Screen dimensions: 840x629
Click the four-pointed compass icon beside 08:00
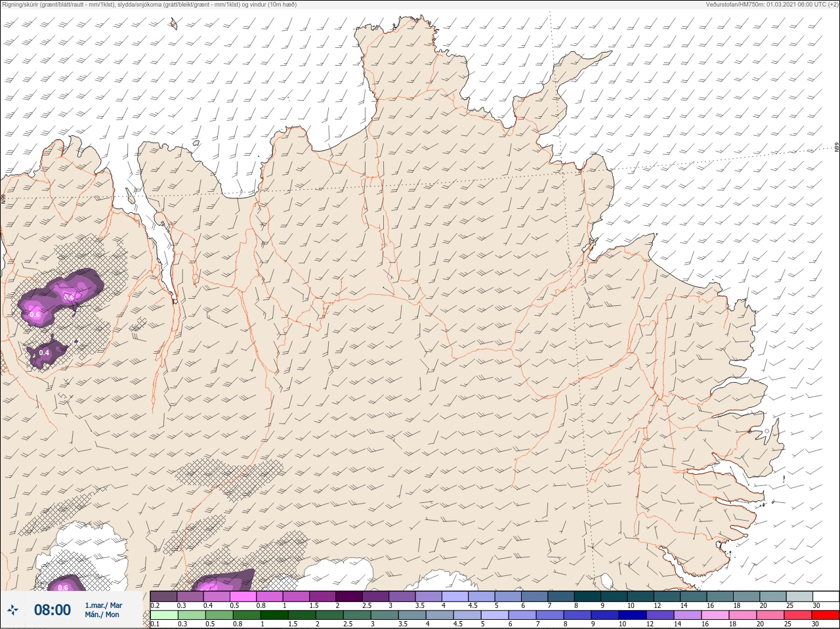[x=12, y=610]
